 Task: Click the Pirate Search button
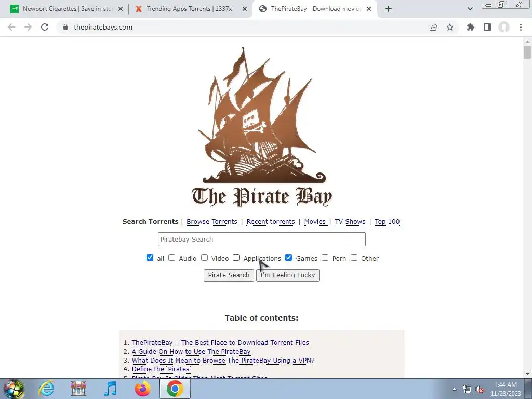pyautogui.click(x=229, y=275)
